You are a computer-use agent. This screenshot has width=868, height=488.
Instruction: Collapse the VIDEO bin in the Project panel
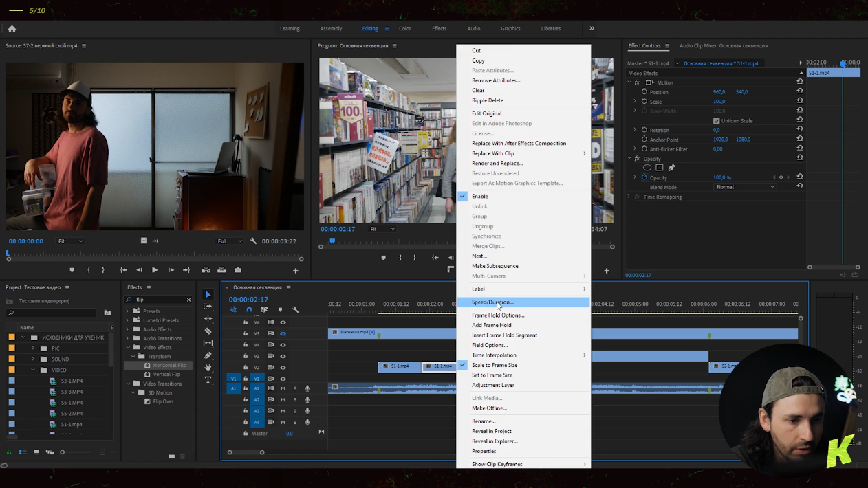[x=33, y=370]
